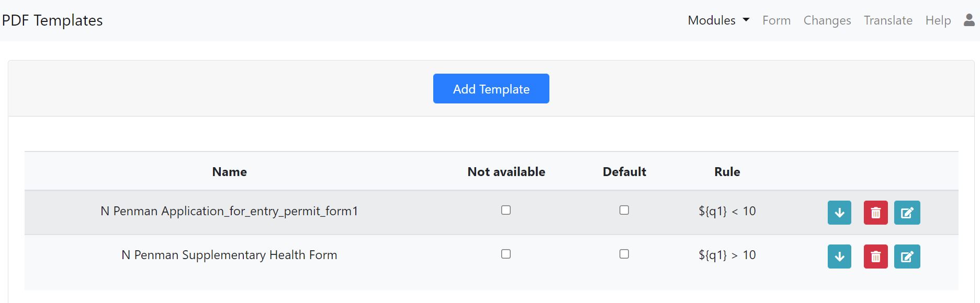The width and height of the screenshot is (980, 303).
Task: Check the Default box for Application_for_entry_permit_form1
Action: 624,210
